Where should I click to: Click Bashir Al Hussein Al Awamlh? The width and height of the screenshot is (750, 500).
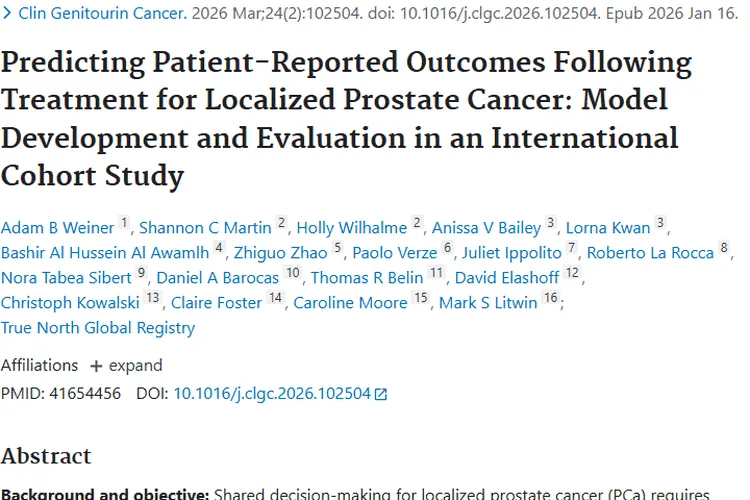pyautogui.click(x=105, y=253)
